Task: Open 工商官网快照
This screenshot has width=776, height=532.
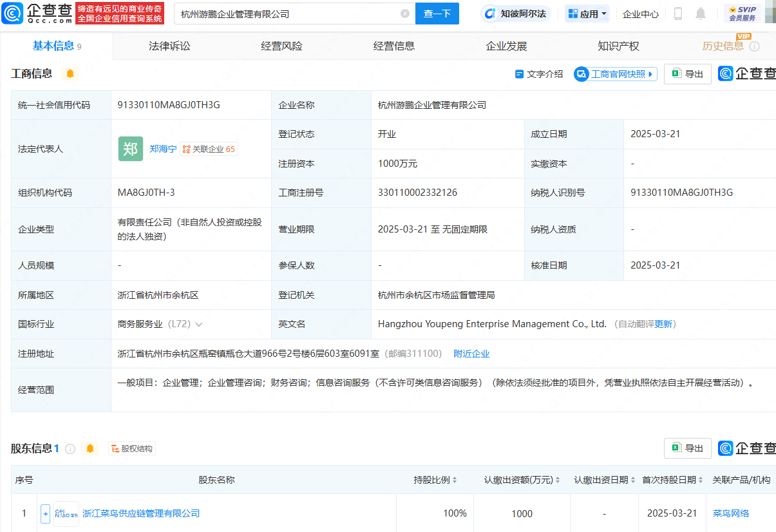Action: pos(615,74)
